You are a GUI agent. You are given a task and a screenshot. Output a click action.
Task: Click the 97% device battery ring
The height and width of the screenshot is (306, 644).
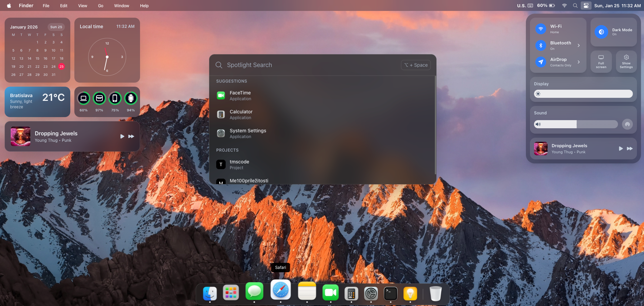pos(99,98)
